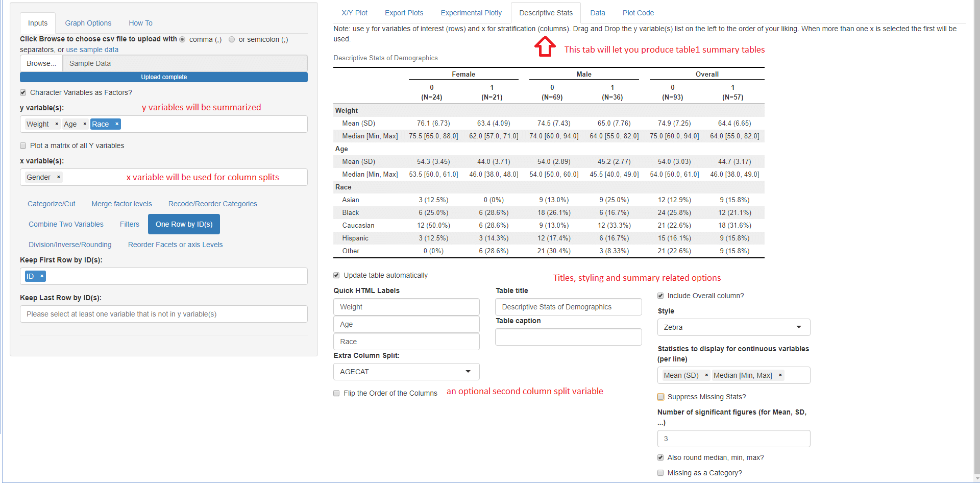
Task: Click the Browse button to upload a file
Action: (x=41, y=63)
